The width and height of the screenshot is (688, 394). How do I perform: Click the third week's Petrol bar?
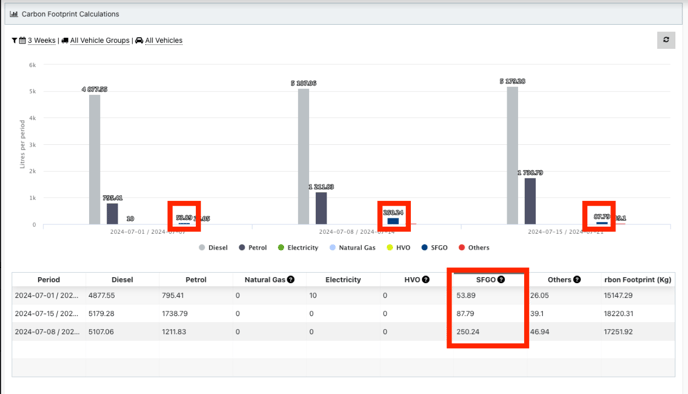530,201
